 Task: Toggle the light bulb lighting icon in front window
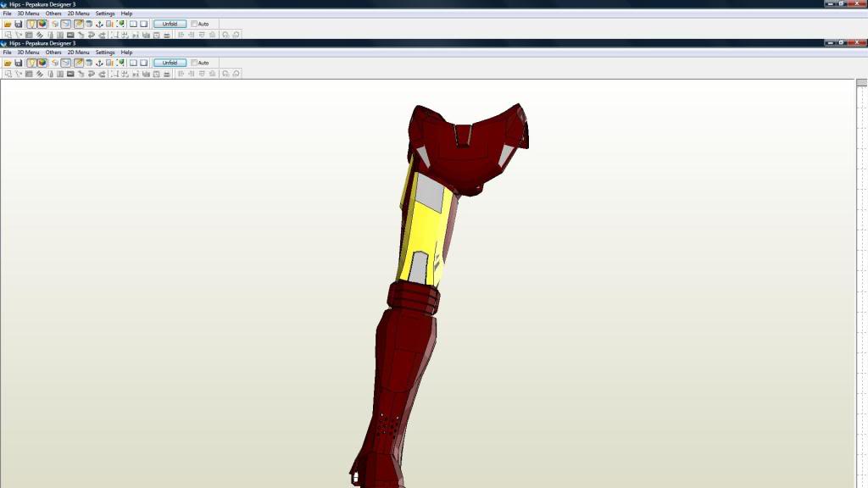coord(31,63)
